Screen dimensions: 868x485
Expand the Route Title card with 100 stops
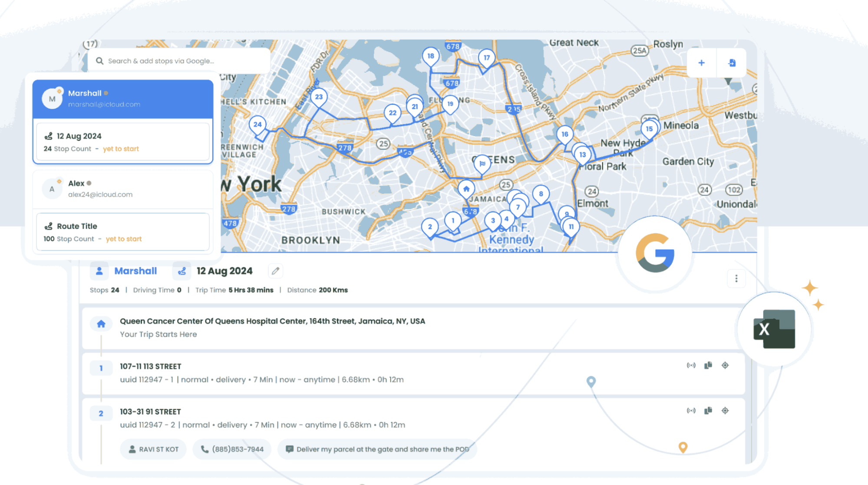point(123,232)
